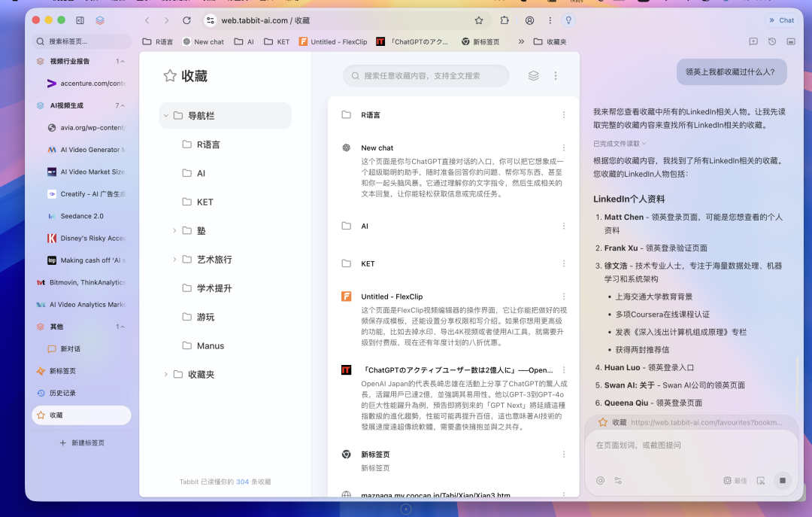
Task: Stop the chat response generation
Action: point(783,481)
